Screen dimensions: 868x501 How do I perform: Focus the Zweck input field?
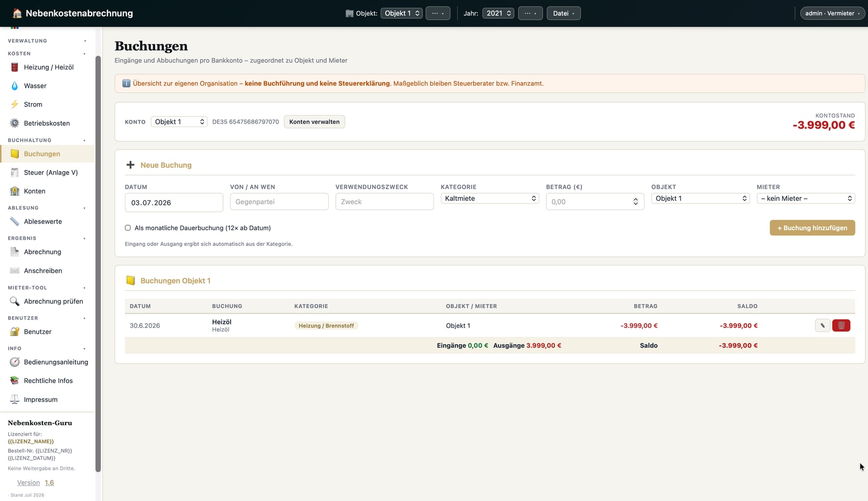point(384,202)
